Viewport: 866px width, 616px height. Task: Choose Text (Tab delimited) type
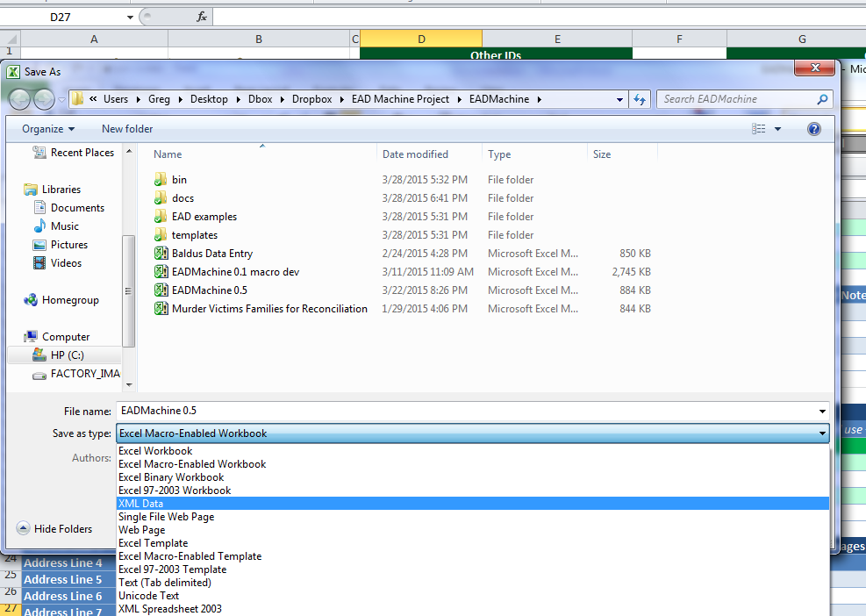473,583
